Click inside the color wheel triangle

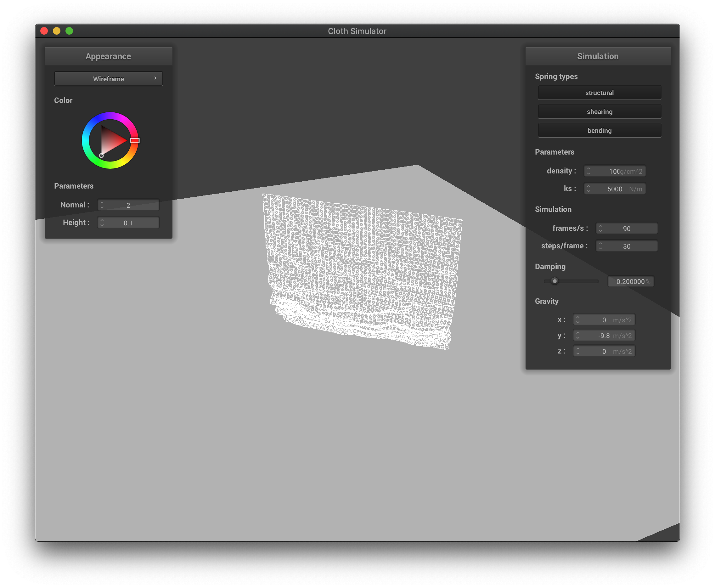pos(111,141)
